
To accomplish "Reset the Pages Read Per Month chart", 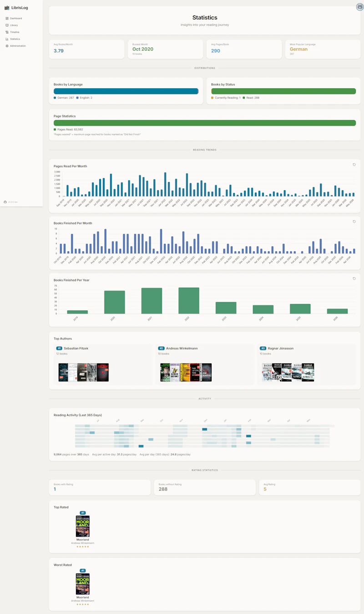I will pos(354,165).
